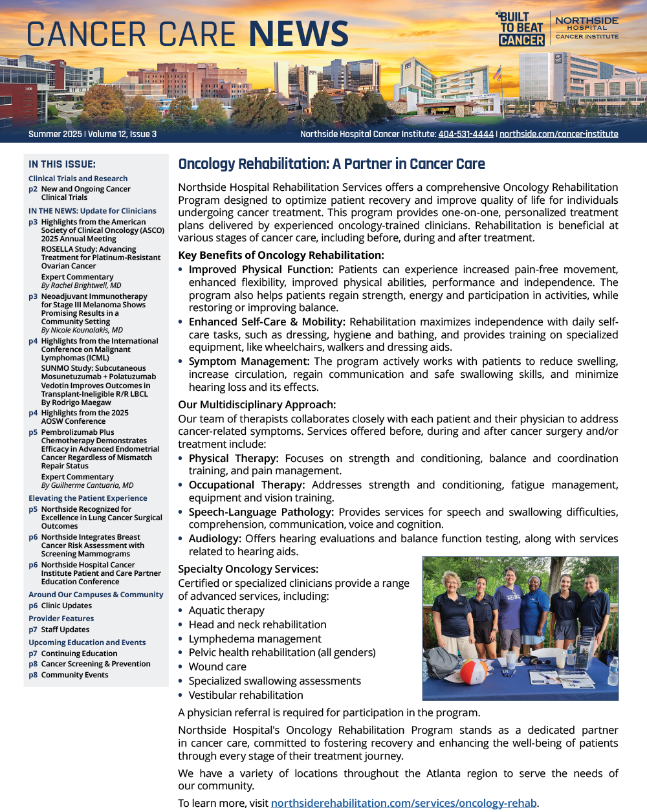This screenshot has width=647, height=812.
Task: Click the rehabilitation team group photo
Action: coord(520,628)
